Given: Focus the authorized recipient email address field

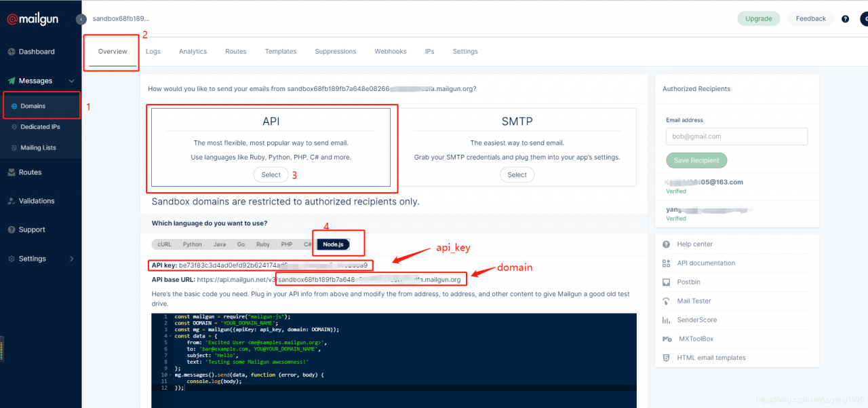Looking at the screenshot, I should click(x=737, y=136).
